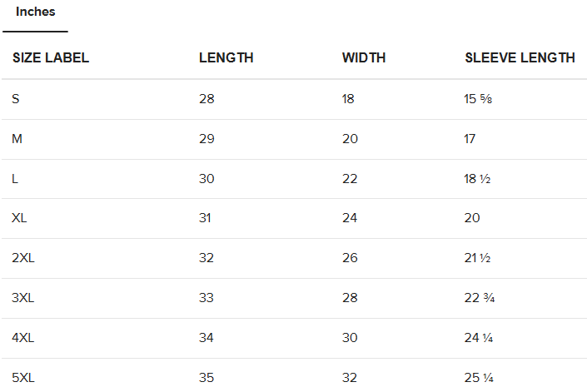
Task: Select sleeve length 25 ¼ for 5XL
Action: (x=480, y=378)
